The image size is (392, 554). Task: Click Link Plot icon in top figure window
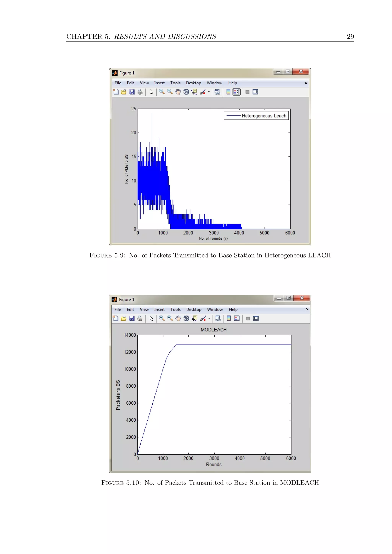(x=217, y=92)
